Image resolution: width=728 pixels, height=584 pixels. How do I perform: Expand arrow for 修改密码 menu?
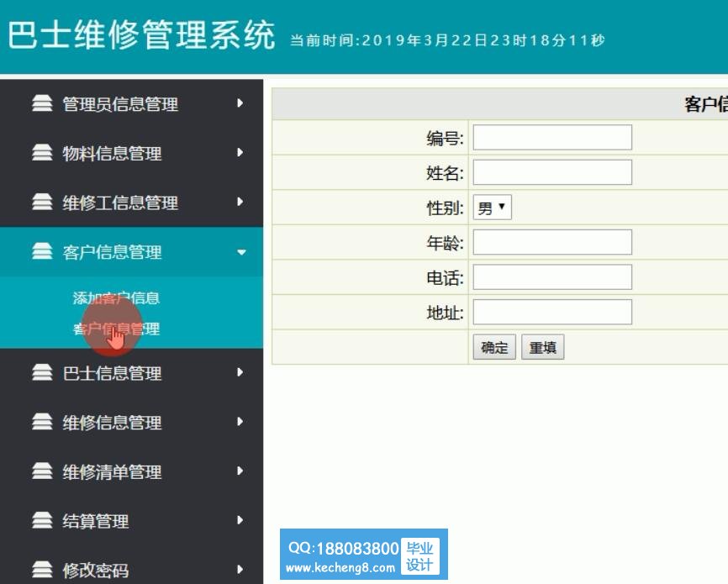tap(240, 569)
